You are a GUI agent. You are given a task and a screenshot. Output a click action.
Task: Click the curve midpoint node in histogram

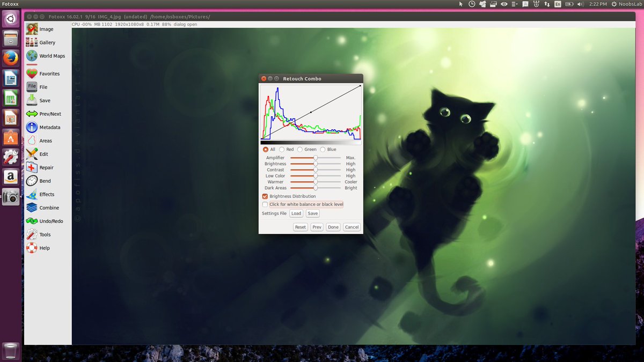[x=311, y=112]
